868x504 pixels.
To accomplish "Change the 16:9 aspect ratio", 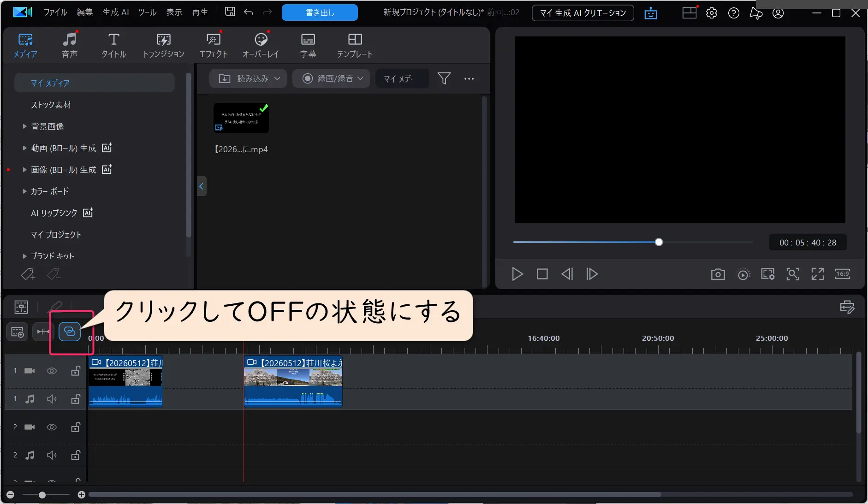I will (x=843, y=274).
